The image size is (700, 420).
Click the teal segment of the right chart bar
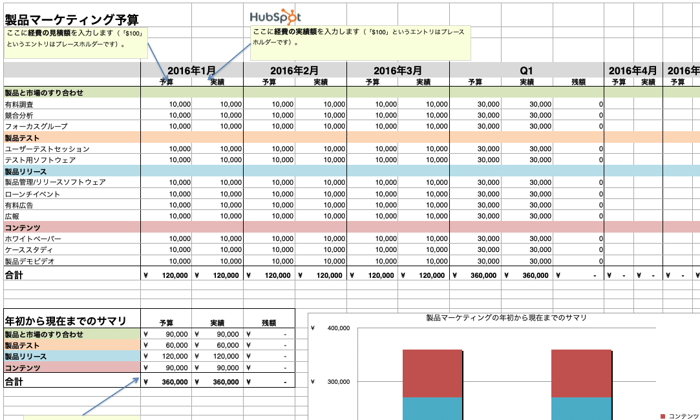581,408
